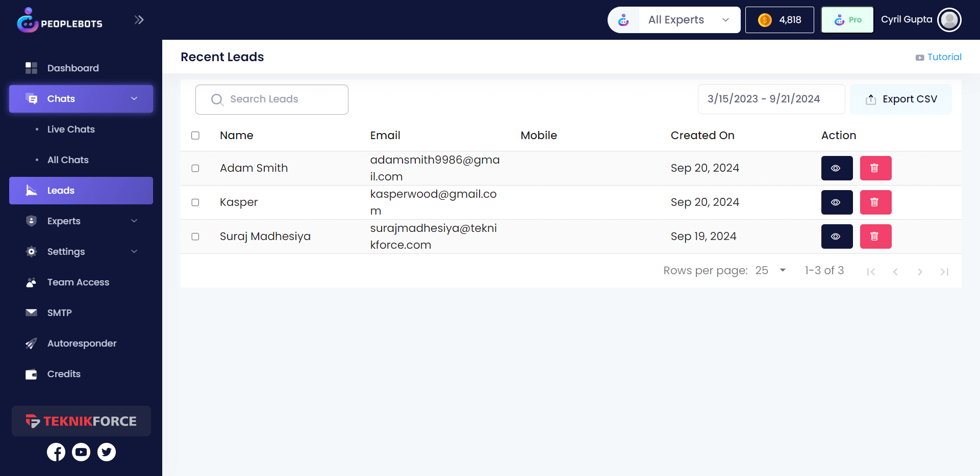Click the Twitter icon in sidebar
Image resolution: width=980 pixels, height=476 pixels.
107,452
